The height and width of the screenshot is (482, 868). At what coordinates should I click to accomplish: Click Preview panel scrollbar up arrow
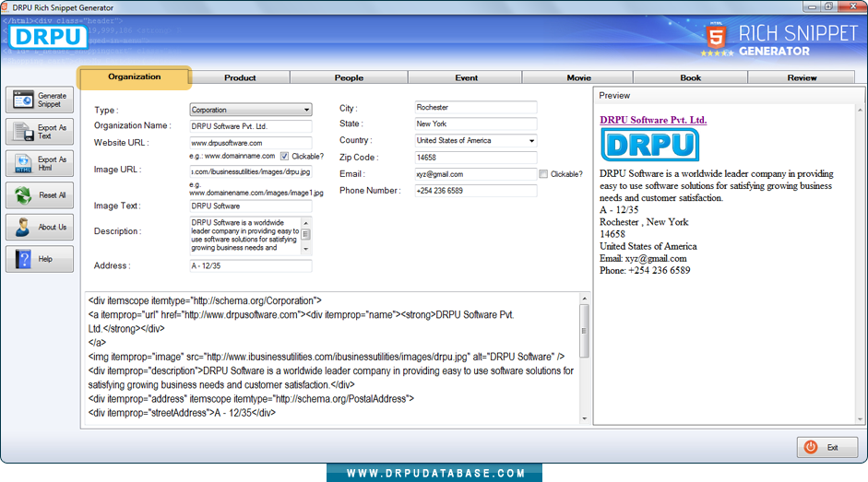(860, 110)
